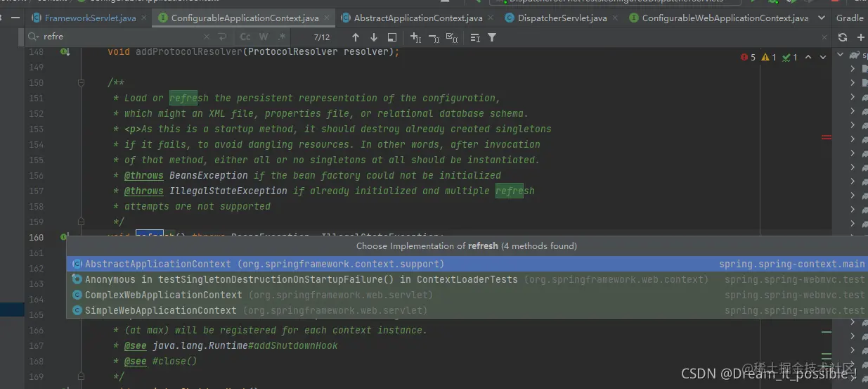Close the DispatcherServlet.java tab

[614, 18]
